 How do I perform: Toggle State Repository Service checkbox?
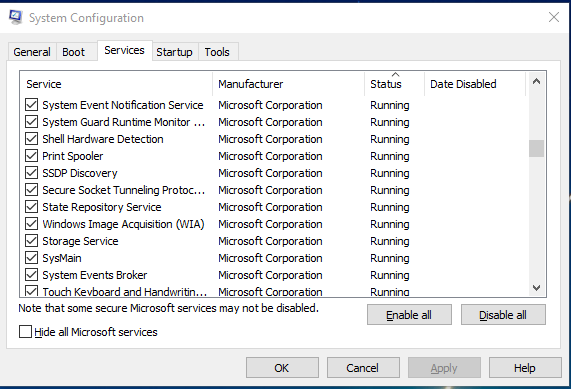pyautogui.click(x=31, y=207)
